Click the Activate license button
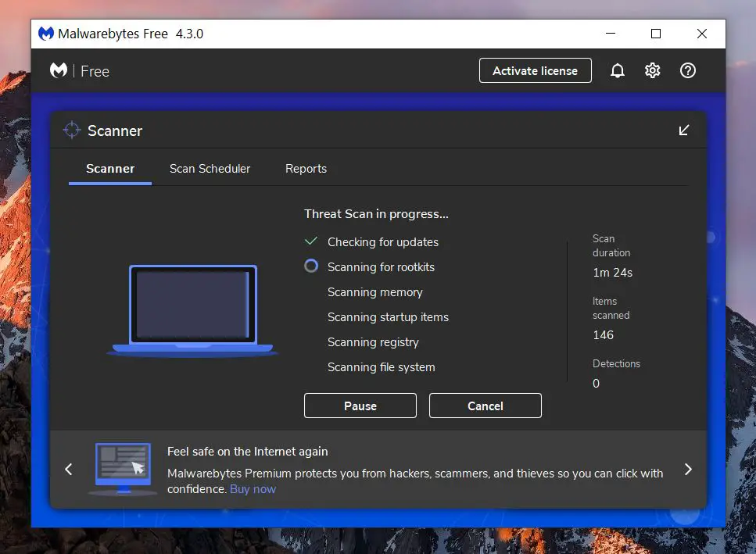This screenshot has height=554, width=756. (x=536, y=71)
